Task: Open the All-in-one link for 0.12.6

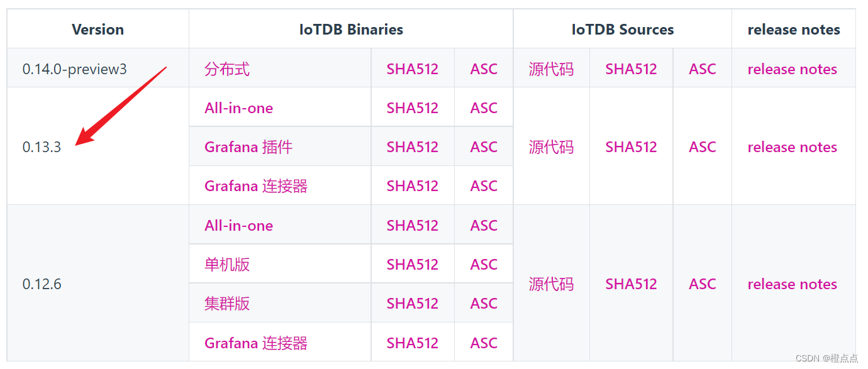Action: [x=238, y=224]
